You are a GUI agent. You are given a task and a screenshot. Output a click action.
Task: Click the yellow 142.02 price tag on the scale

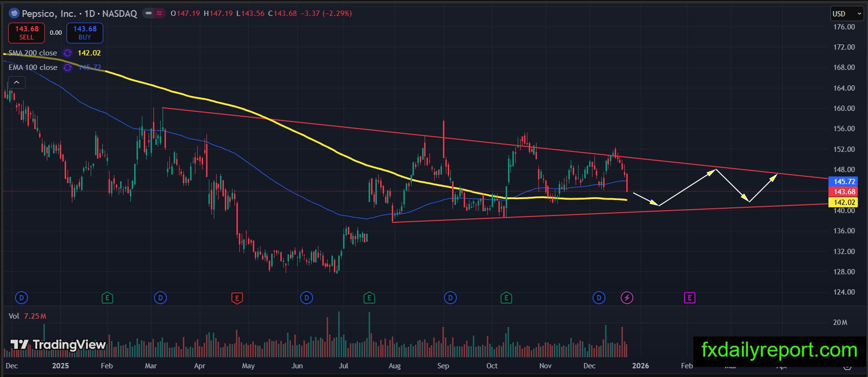coord(842,202)
